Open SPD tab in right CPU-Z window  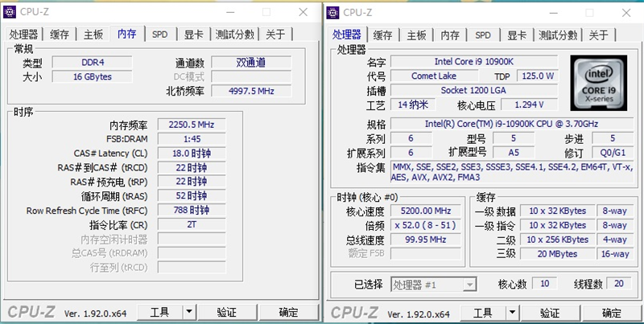483,35
